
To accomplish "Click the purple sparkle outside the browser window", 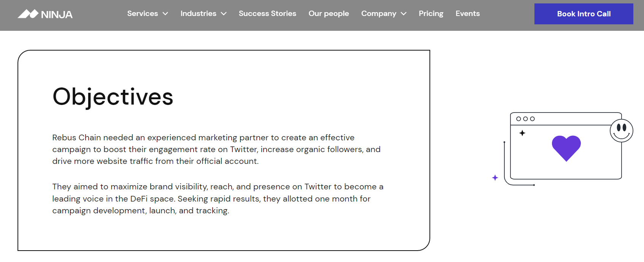I will pyautogui.click(x=495, y=177).
